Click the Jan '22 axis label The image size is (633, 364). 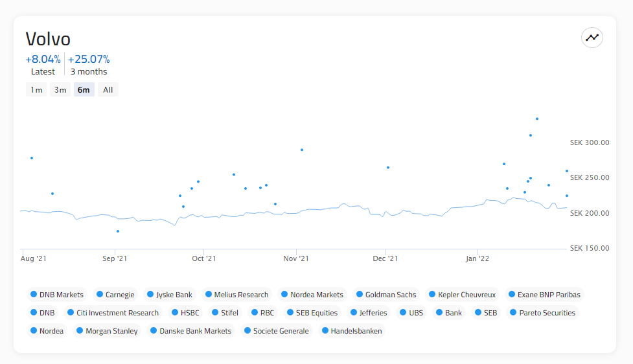pyautogui.click(x=477, y=258)
